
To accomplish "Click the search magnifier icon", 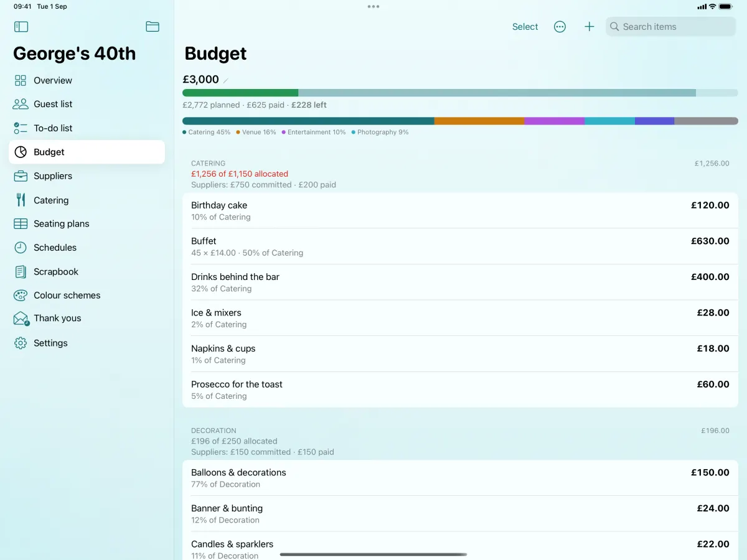I will 614,27.
